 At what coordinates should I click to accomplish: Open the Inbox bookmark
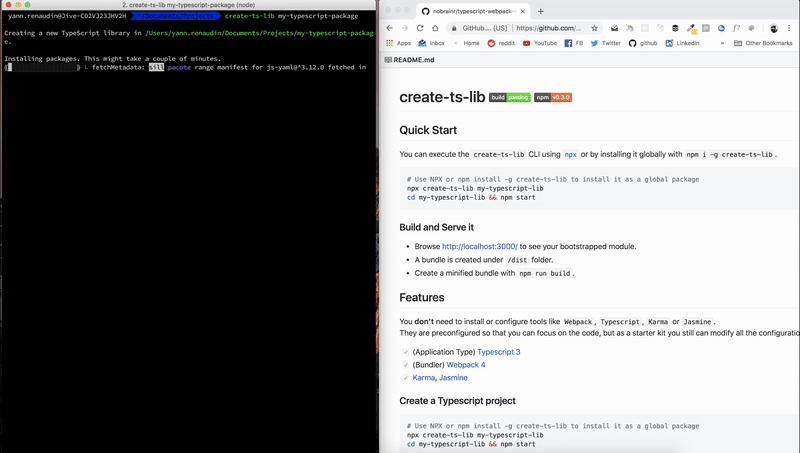click(432, 43)
